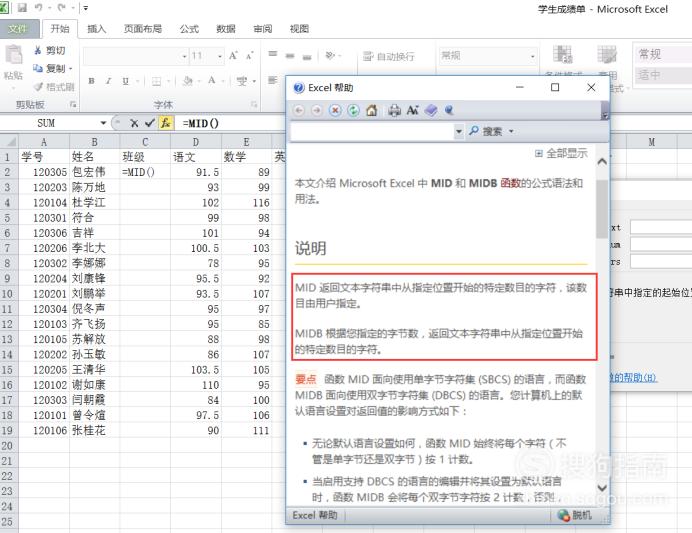The height and width of the screenshot is (533, 692).
Task: Click the Decrease Font Size icon
Action: point(249,56)
